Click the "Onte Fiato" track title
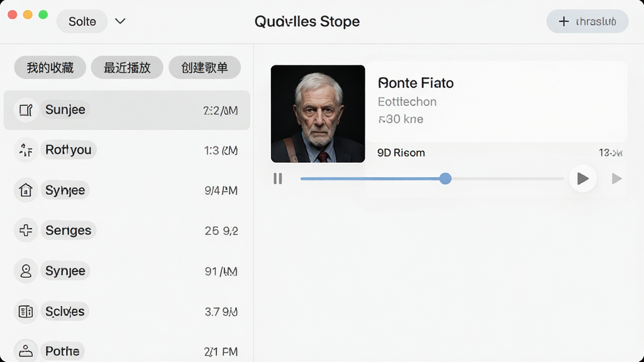 tap(416, 83)
